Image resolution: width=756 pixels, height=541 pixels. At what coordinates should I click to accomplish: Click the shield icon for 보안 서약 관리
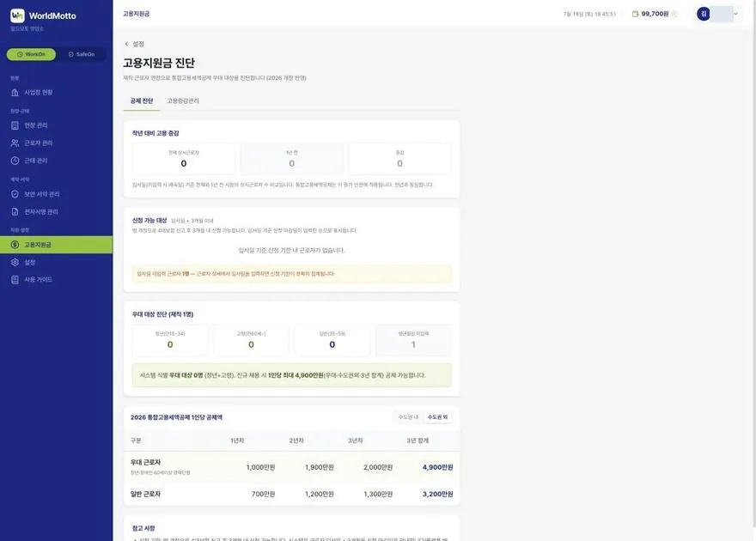pyautogui.click(x=15, y=194)
